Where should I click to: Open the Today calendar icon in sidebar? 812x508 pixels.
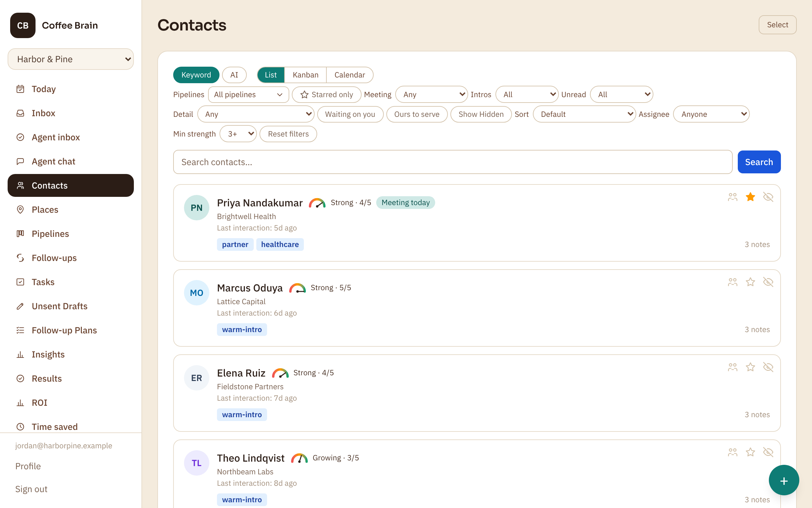21,89
